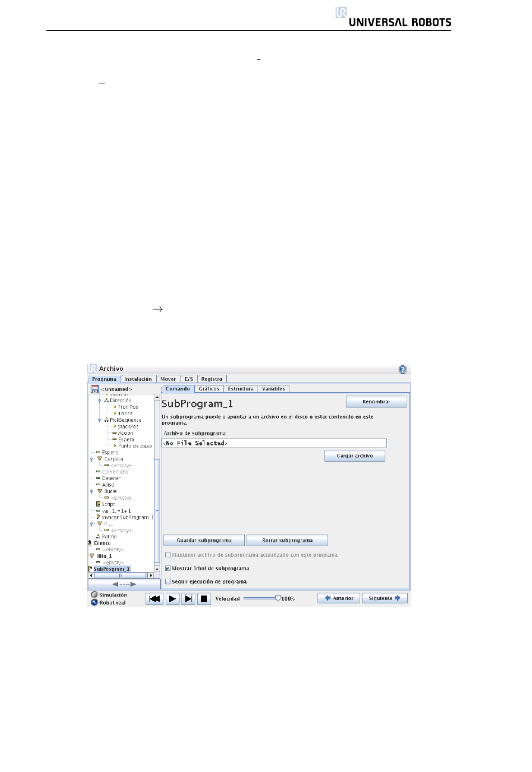
Task: Switch to the Mover tab
Action: tap(168, 379)
